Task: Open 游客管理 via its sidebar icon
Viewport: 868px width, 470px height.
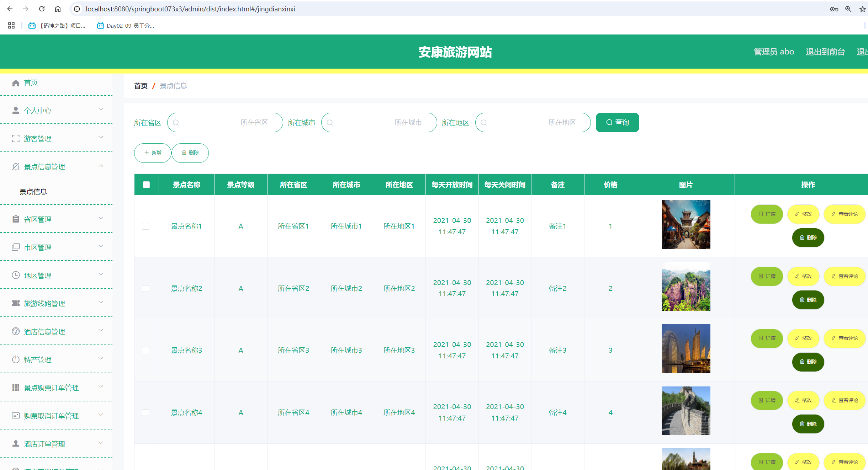Action: tap(16, 138)
